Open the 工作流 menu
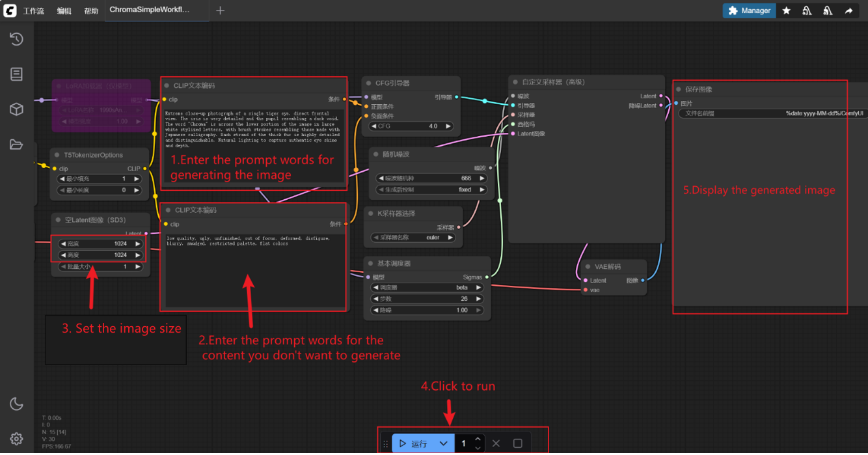The height and width of the screenshot is (455, 868). [x=34, y=11]
